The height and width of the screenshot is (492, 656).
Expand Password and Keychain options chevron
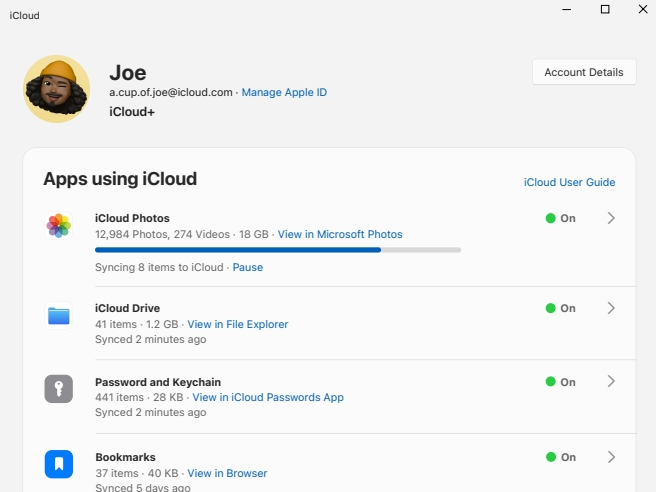[611, 381]
